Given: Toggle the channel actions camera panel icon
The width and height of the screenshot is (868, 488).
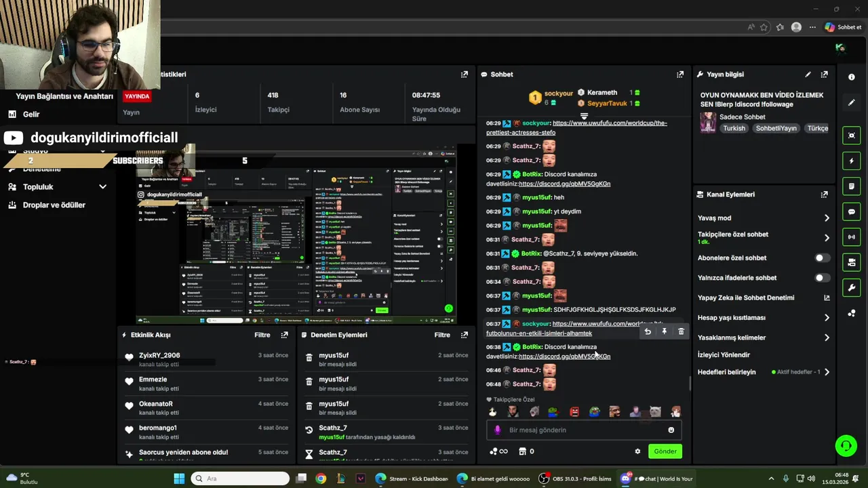Looking at the screenshot, I should (x=852, y=262).
